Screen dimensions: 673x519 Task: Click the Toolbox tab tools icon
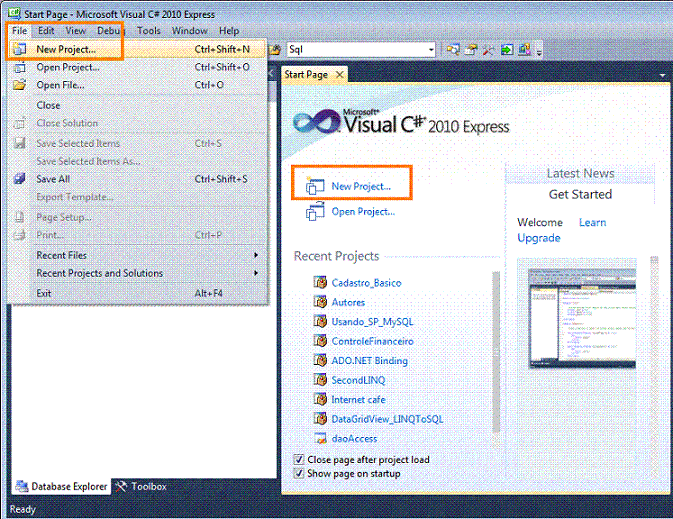(x=121, y=486)
